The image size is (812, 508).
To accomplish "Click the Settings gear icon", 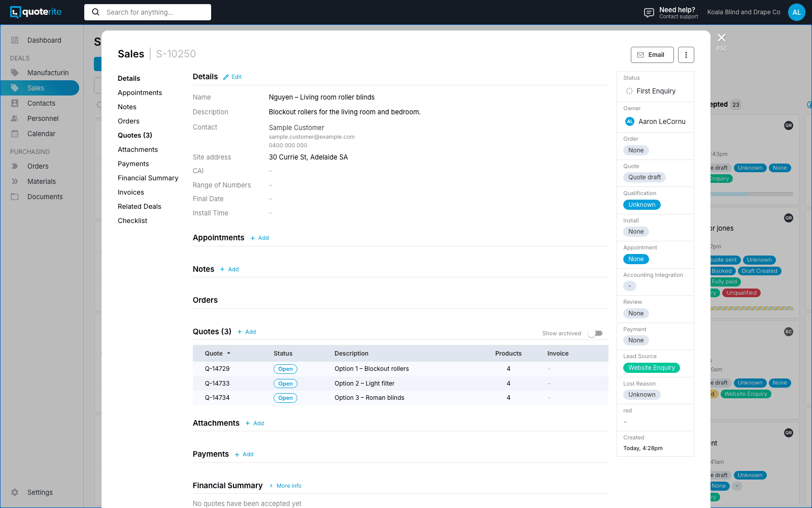I will pos(15,492).
